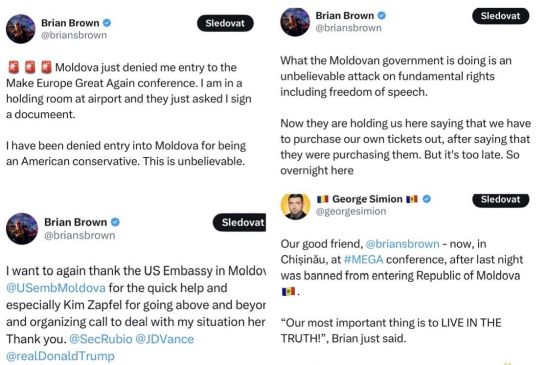Open the @USembMoldova mention
The image size is (550, 365).
56,288
